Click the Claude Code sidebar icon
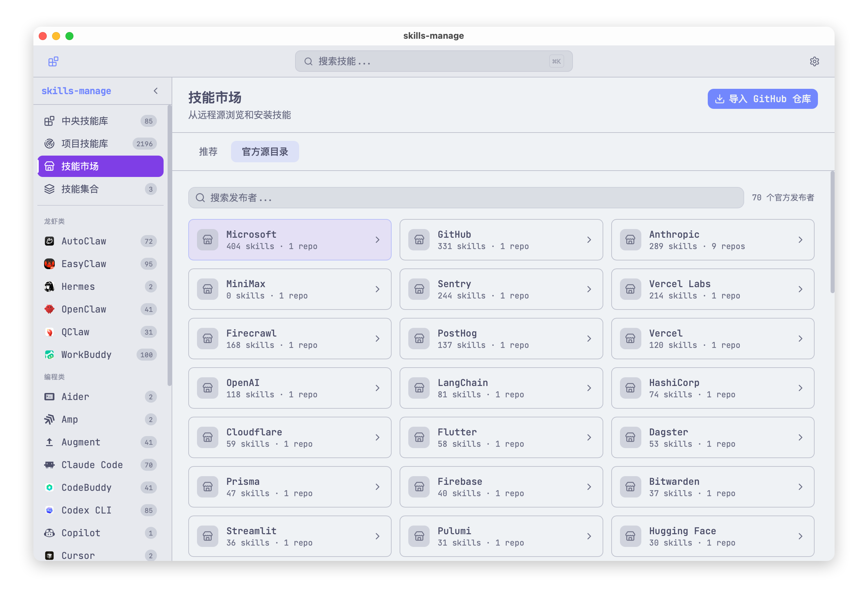Image resolution: width=868 pixels, height=601 pixels. pos(49,465)
